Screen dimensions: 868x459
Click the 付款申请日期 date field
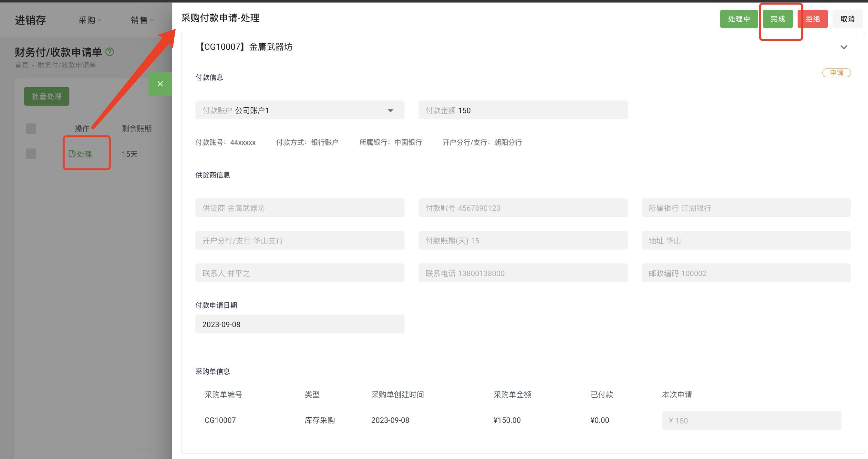coord(300,324)
